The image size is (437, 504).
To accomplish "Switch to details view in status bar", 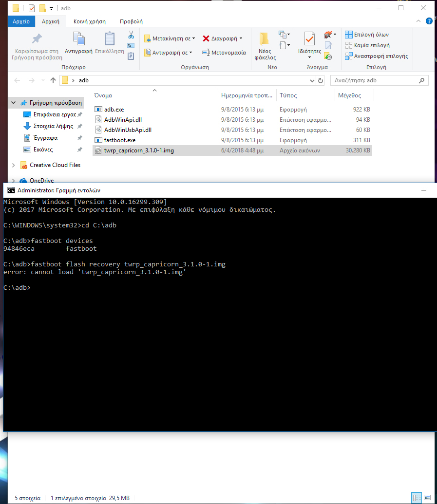I will point(417,498).
